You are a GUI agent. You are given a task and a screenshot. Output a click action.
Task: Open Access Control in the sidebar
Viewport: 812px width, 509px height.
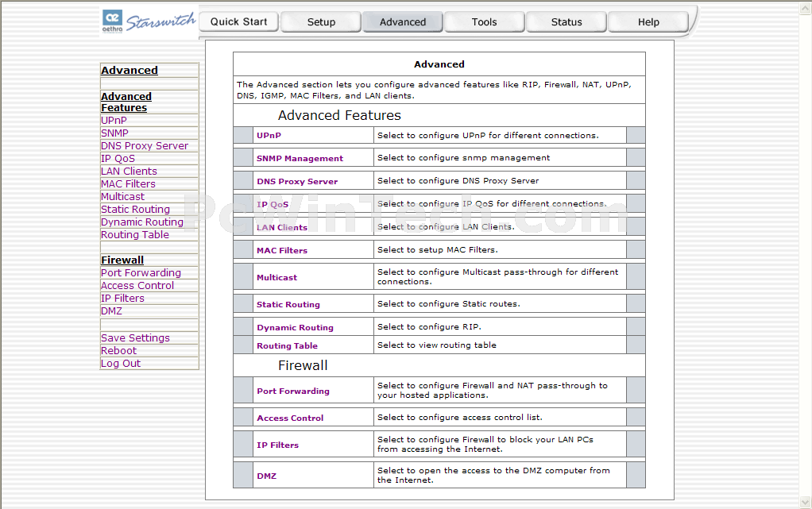pos(137,285)
